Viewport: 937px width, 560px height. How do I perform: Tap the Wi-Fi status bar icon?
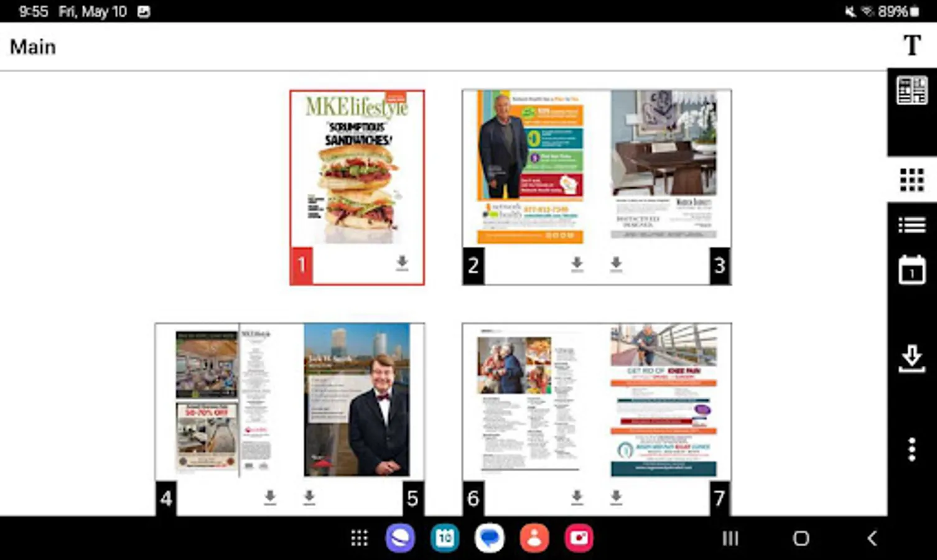point(867,11)
